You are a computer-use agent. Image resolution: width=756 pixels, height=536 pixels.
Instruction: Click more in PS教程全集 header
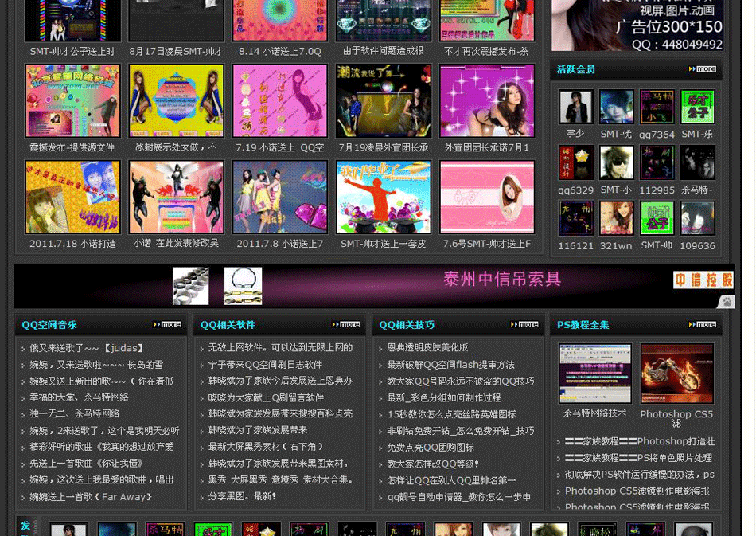703,324
